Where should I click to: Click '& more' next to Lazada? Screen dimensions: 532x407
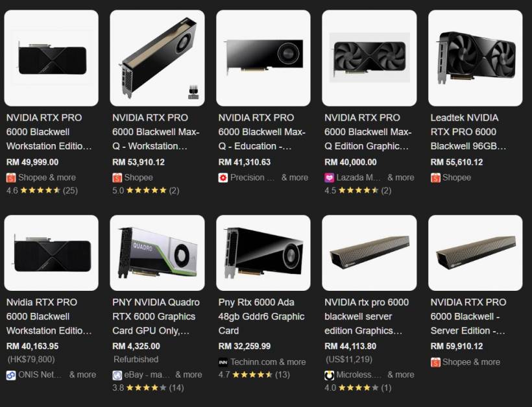pyautogui.click(x=401, y=177)
